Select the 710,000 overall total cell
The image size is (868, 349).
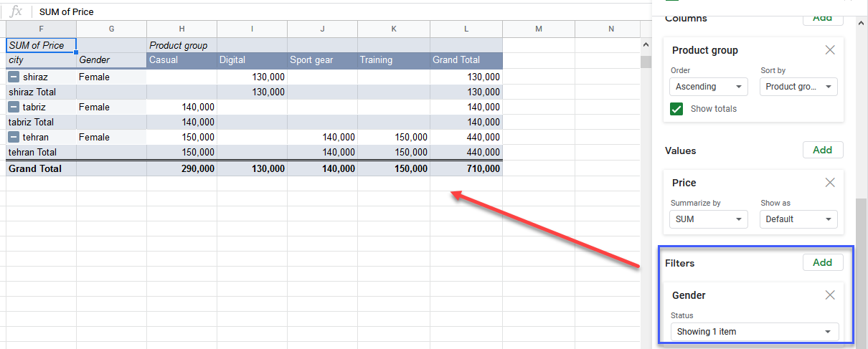click(x=466, y=168)
